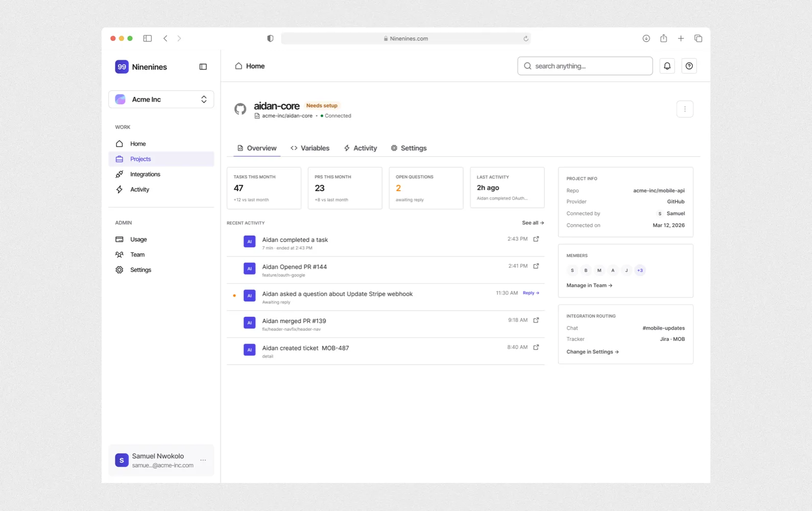Image resolution: width=812 pixels, height=511 pixels.
Task: Show the Safari tab overview
Action: click(x=698, y=38)
